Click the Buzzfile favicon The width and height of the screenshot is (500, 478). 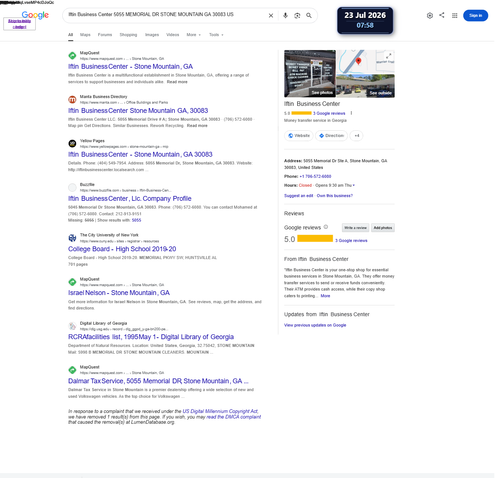point(72,187)
